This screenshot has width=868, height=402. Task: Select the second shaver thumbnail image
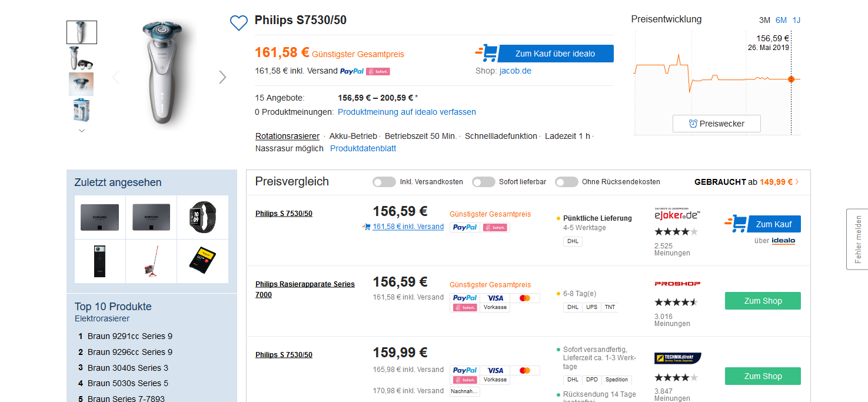point(82,58)
